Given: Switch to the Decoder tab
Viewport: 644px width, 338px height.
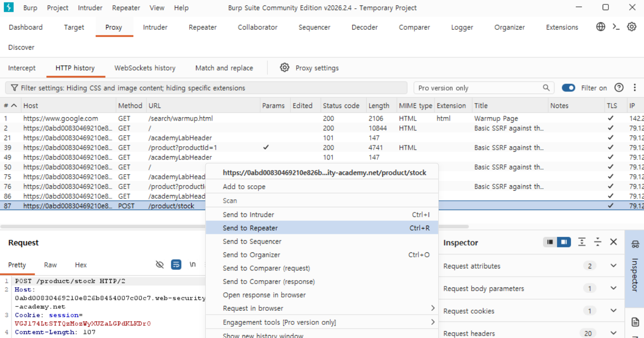Looking at the screenshot, I should click(x=365, y=27).
